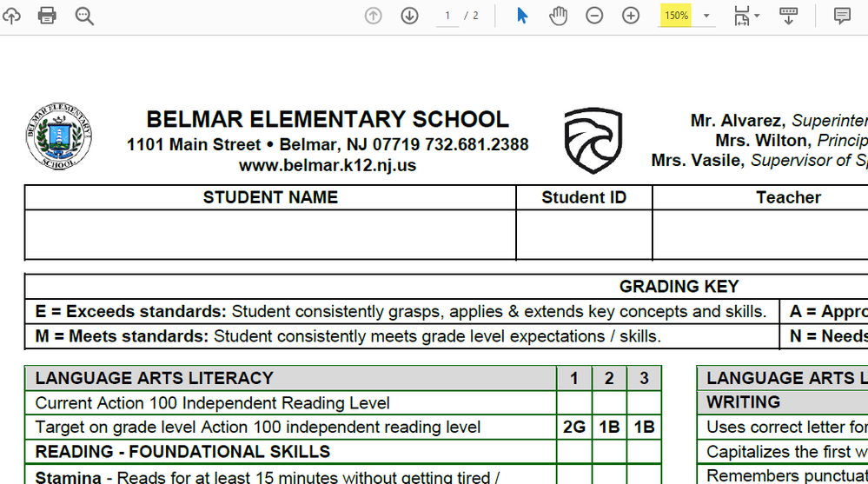Image resolution: width=868 pixels, height=484 pixels.
Task: Click the Mrs. Vasile name text
Action: click(698, 161)
